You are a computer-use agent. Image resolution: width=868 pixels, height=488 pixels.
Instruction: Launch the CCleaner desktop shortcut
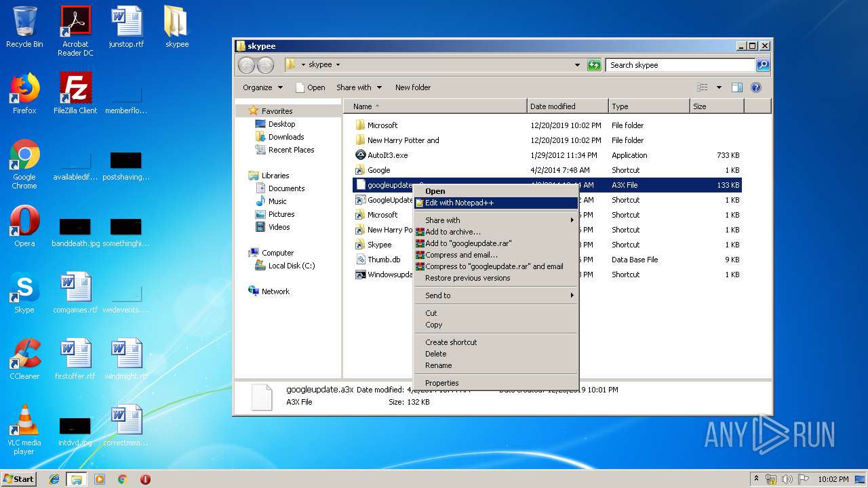click(x=24, y=359)
